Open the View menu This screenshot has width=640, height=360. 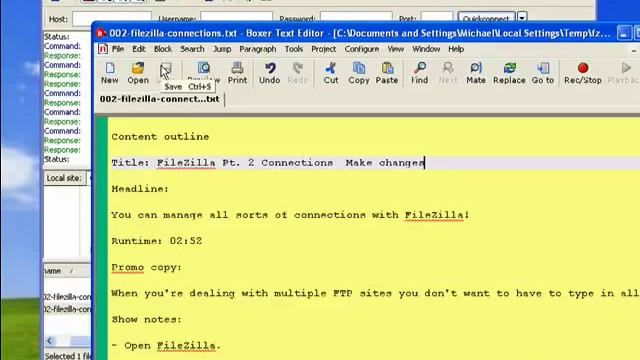click(396, 49)
